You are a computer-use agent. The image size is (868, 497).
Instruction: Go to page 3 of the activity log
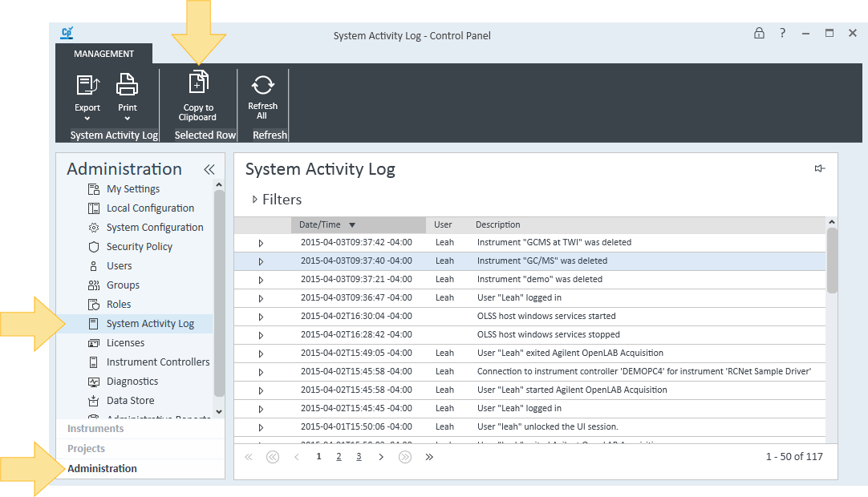pyautogui.click(x=359, y=455)
